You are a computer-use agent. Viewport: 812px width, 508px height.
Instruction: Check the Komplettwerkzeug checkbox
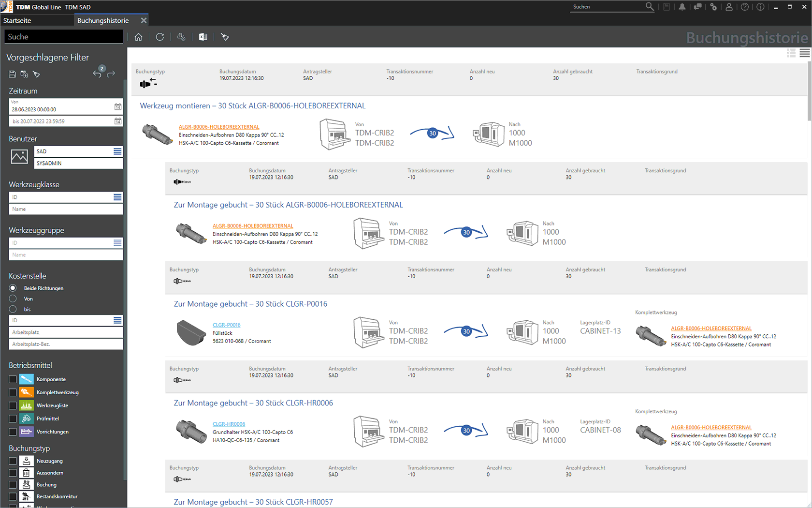[x=13, y=392]
